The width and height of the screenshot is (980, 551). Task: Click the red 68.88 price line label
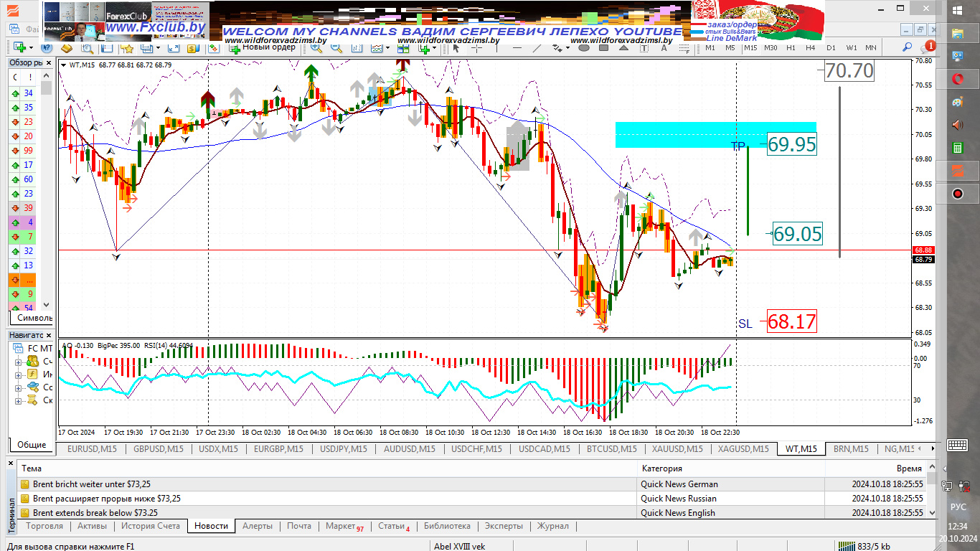pos(923,250)
